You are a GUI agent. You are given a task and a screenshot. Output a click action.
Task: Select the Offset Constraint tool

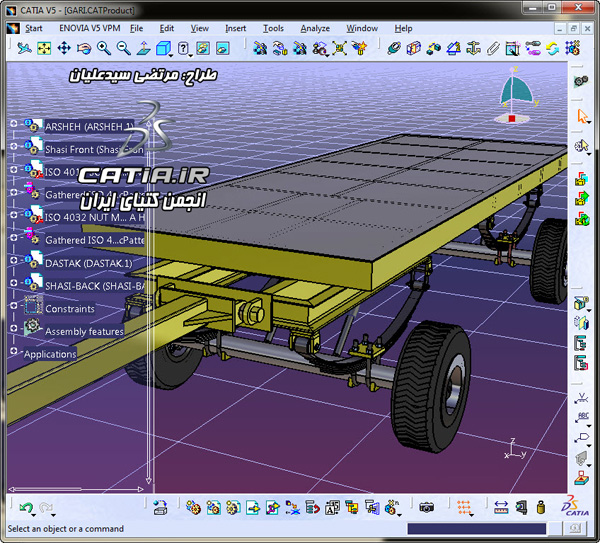click(x=434, y=49)
